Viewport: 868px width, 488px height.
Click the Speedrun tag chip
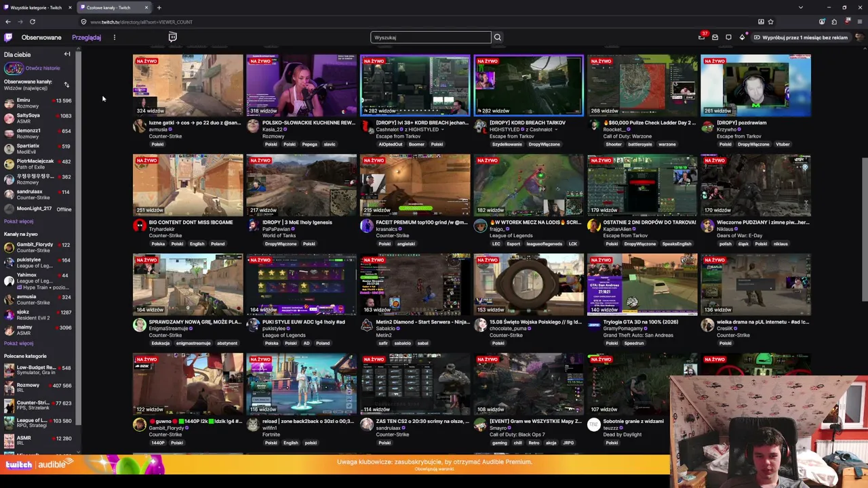coord(634,344)
